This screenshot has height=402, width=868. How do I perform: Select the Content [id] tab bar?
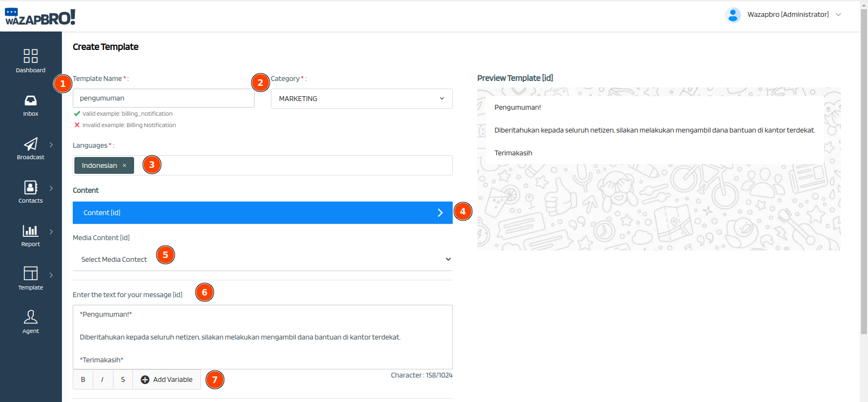[262, 213]
